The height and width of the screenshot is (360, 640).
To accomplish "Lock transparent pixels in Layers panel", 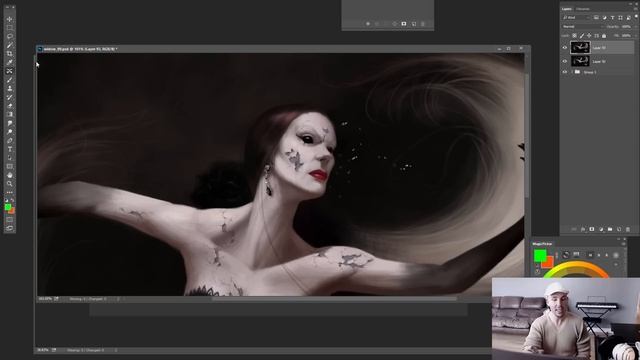I will (x=574, y=36).
